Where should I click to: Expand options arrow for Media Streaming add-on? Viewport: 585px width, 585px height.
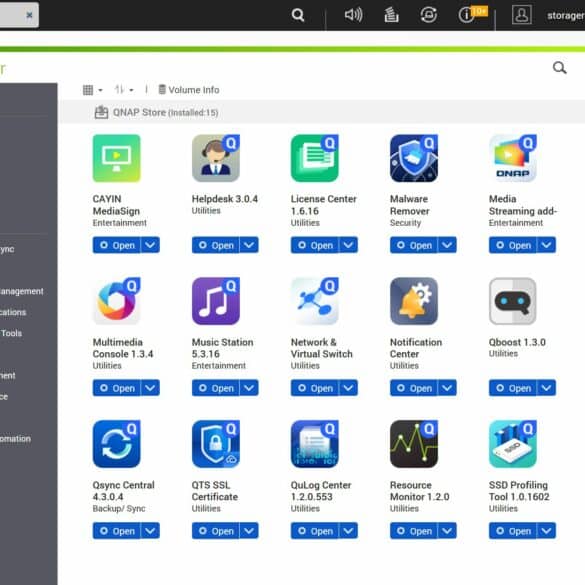(546, 245)
